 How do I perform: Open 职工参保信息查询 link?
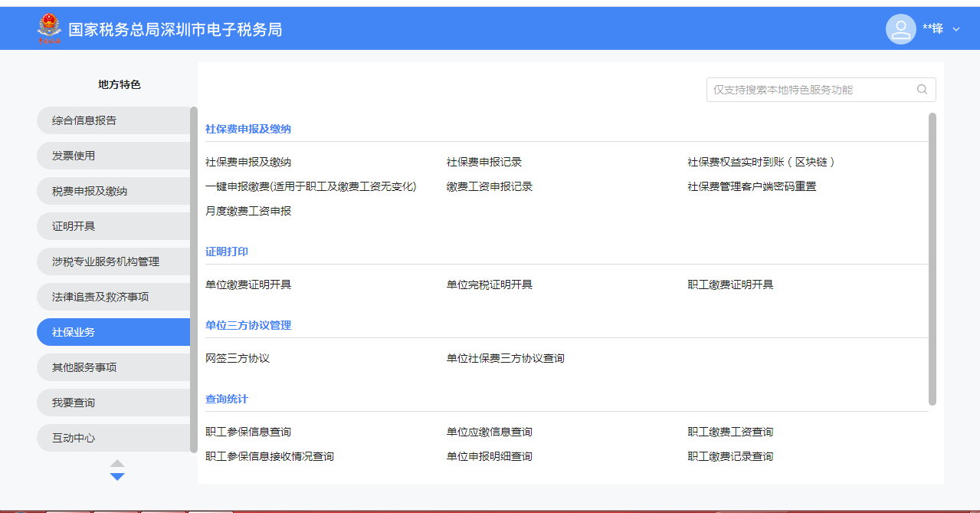coord(248,432)
